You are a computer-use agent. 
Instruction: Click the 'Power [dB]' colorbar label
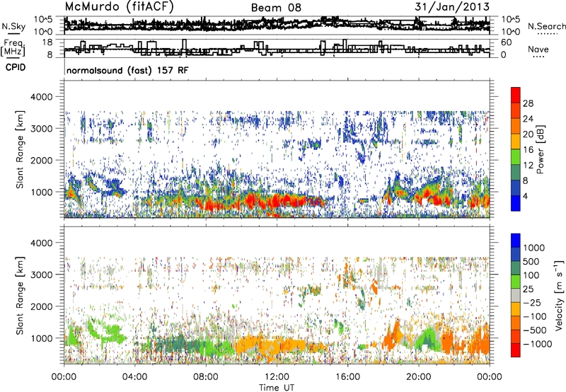click(x=540, y=149)
